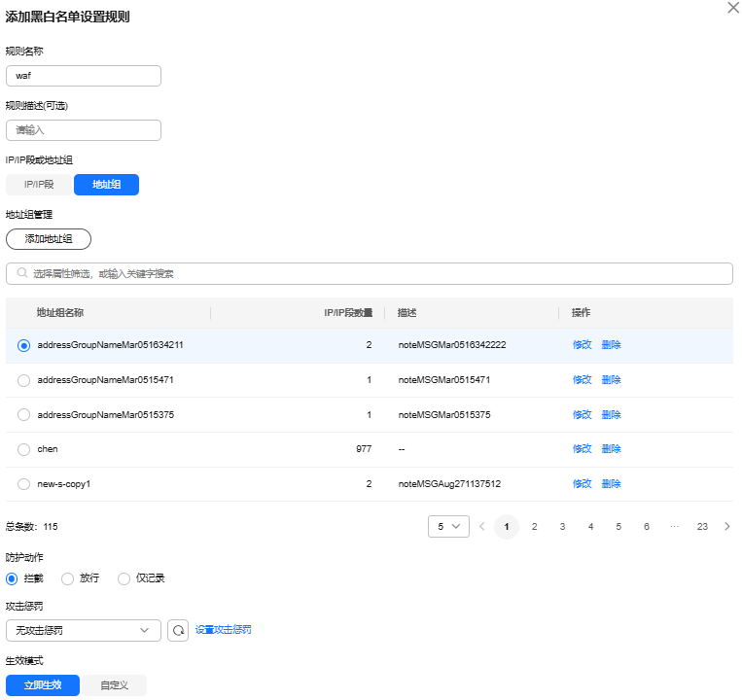Viewport: 742px width, 700px height.
Task: Choose the 仅记录 protection action
Action: [x=124, y=578]
